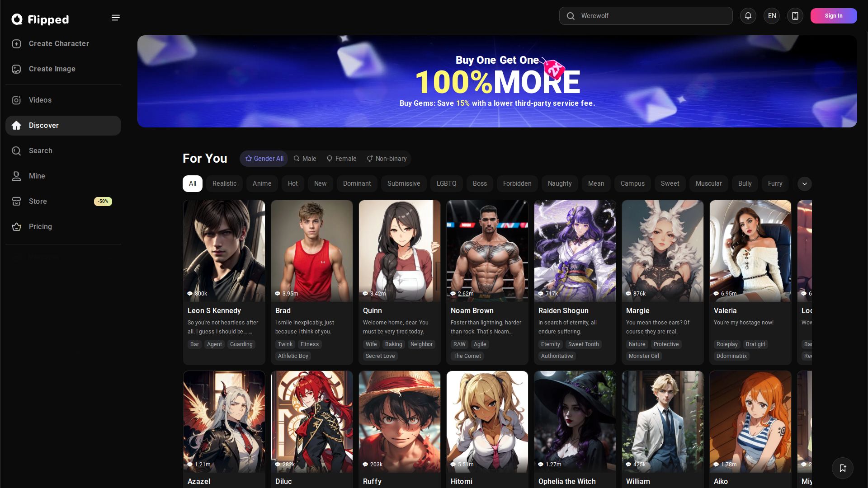Viewport: 868px width, 488px height.
Task: Open Create Image from sidebar
Action: (x=63, y=69)
